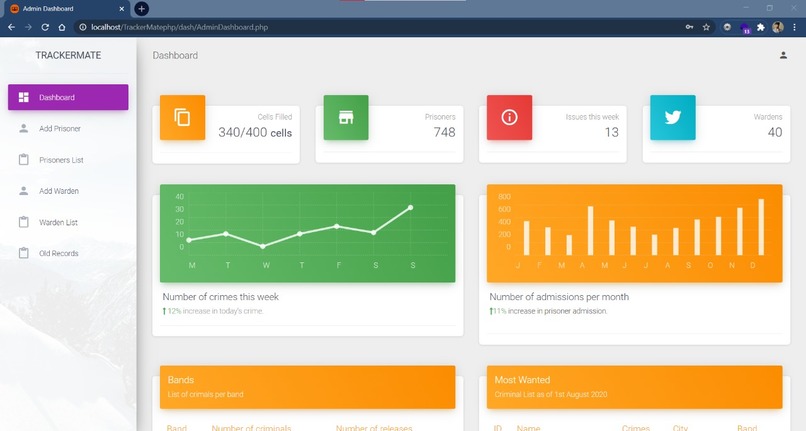Click '12% increase in today's crime' text
806x431 pixels.
pyautogui.click(x=213, y=311)
